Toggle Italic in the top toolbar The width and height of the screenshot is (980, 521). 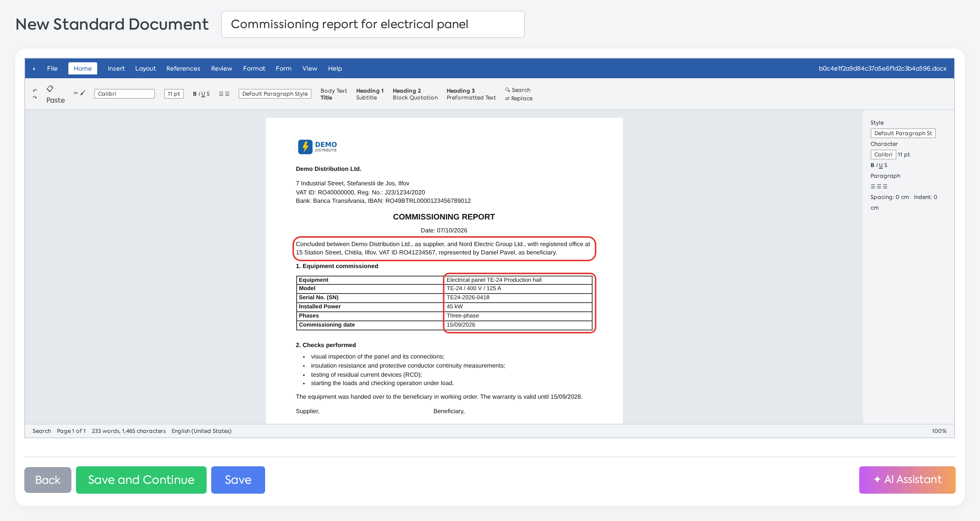pyautogui.click(x=199, y=93)
